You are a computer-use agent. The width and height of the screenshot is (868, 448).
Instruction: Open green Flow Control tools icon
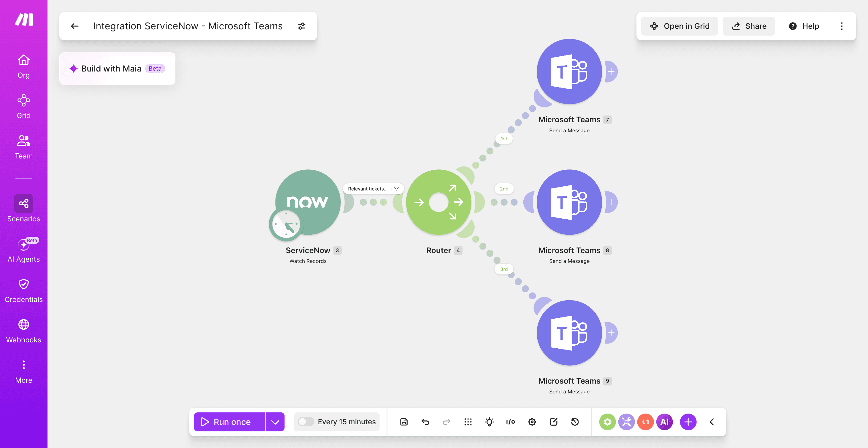(x=607, y=422)
